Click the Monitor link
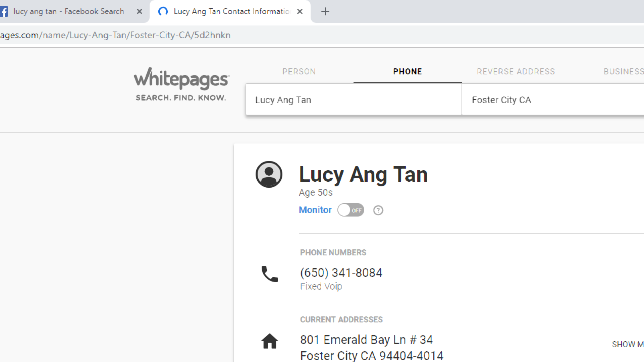Image resolution: width=644 pixels, height=362 pixels. 315,210
